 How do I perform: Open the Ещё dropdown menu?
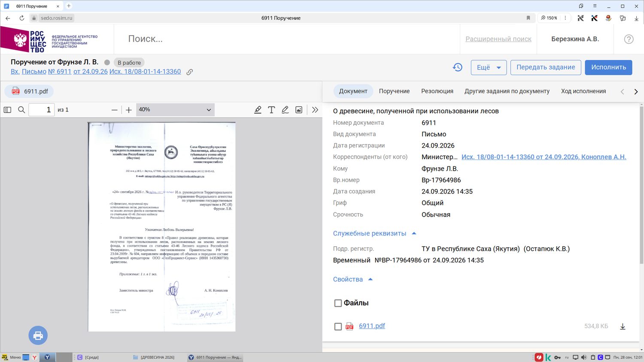tap(489, 67)
